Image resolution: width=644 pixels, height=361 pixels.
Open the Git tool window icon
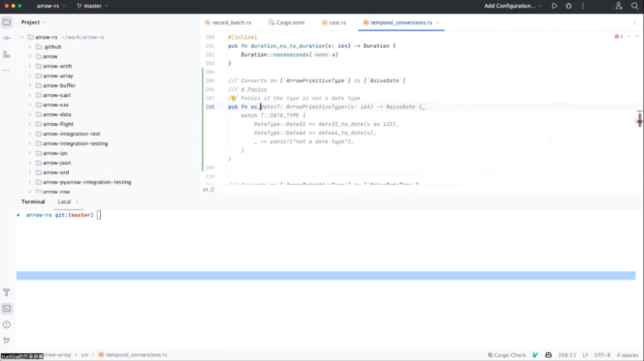(x=7, y=341)
